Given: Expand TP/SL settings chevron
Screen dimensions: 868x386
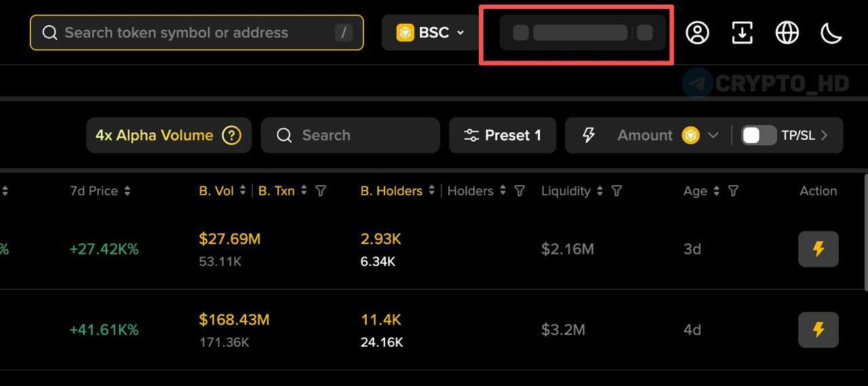Looking at the screenshot, I should [825, 135].
